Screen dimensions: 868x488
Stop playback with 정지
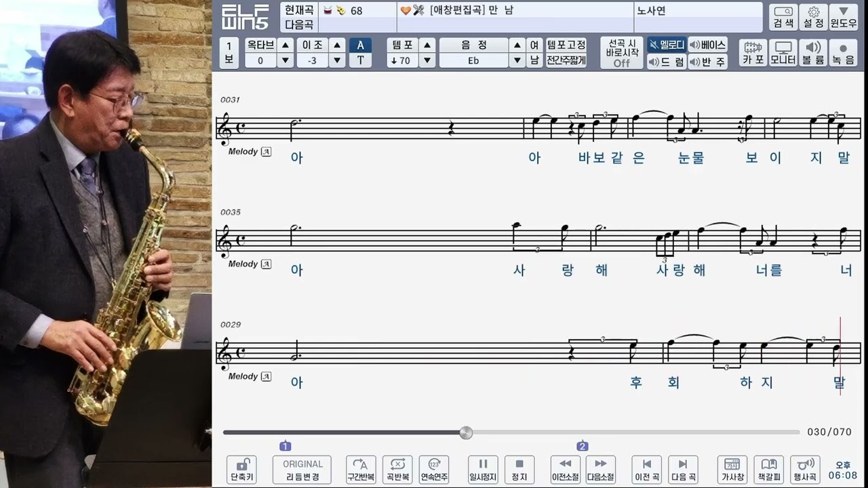[519, 470]
